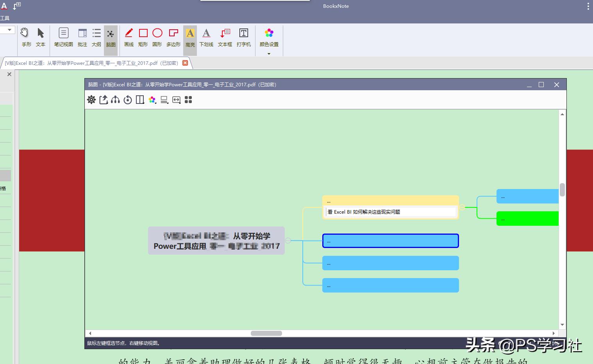
Task: Select the 多边形 polygon tool
Action: point(173,37)
